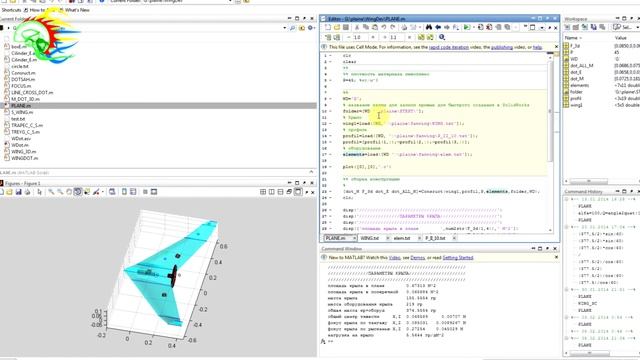
Task: Click the Figure window Save disk icon
Action: click(18, 192)
